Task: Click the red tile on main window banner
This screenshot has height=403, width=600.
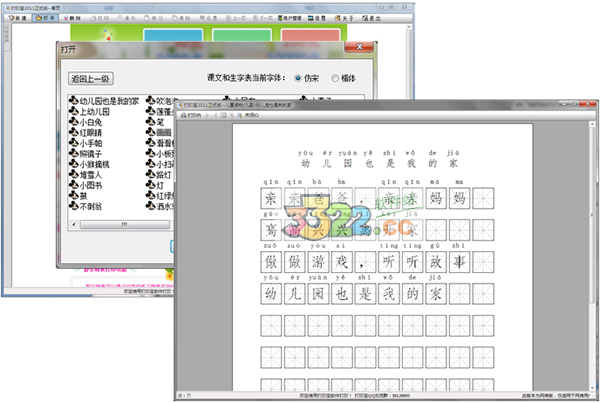Action: point(310,35)
